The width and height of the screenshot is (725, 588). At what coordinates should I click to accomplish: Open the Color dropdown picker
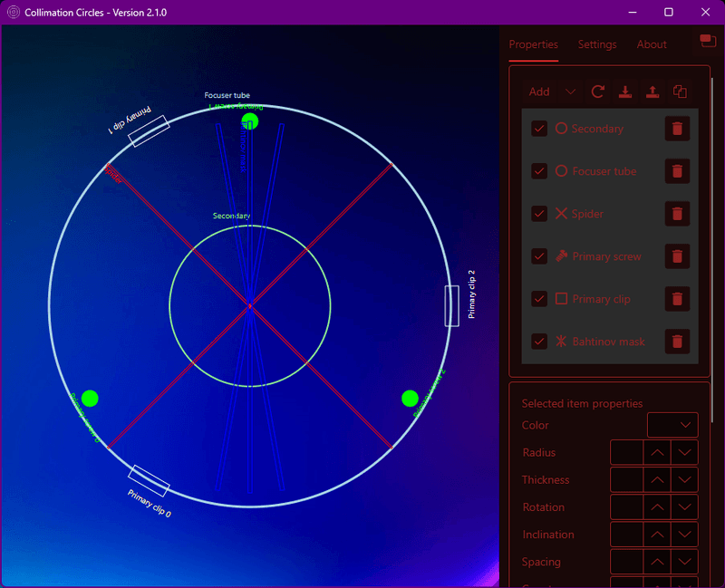point(672,425)
